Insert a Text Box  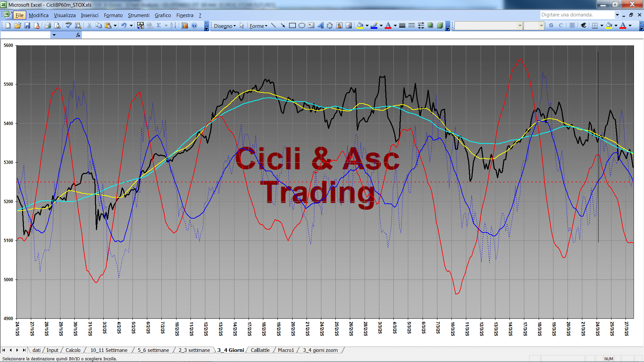[311, 25]
